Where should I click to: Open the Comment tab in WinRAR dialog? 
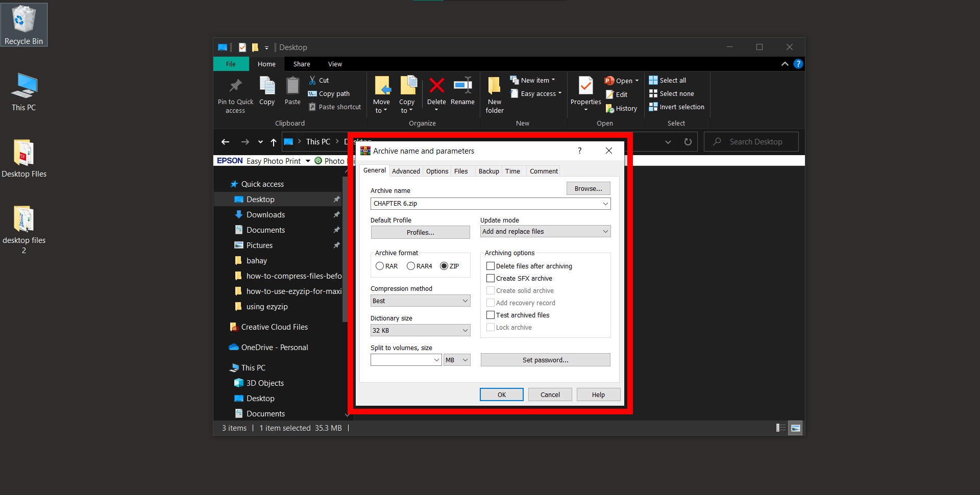pyautogui.click(x=543, y=171)
